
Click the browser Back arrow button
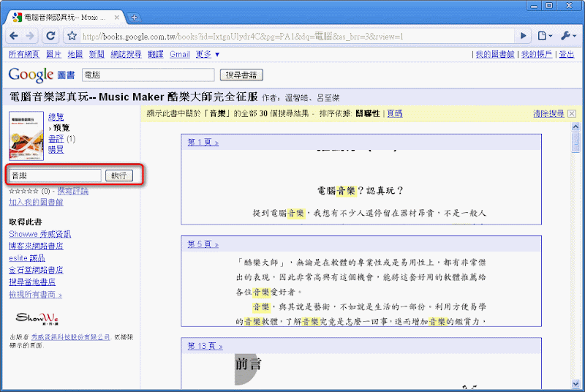[x=14, y=35]
